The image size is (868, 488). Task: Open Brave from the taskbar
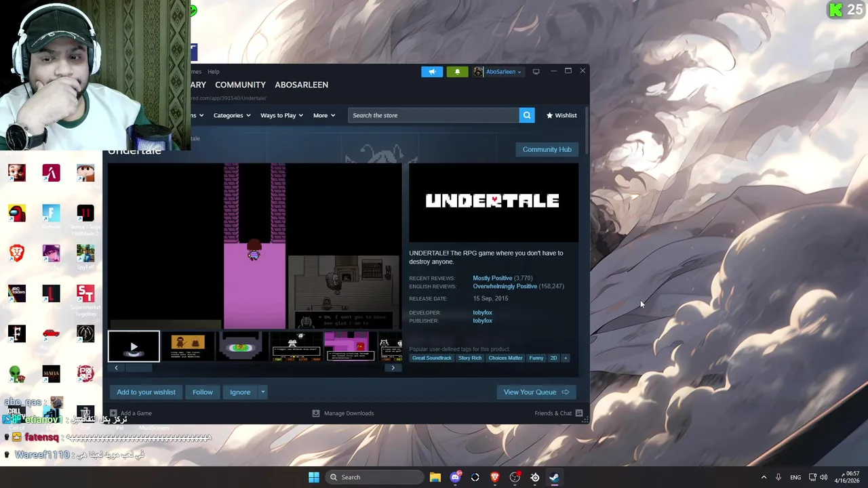tap(495, 477)
